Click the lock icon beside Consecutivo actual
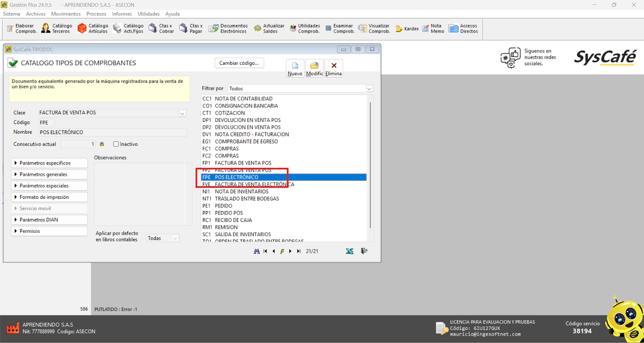The height and width of the screenshot is (343, 644). (x=102, y=144)
